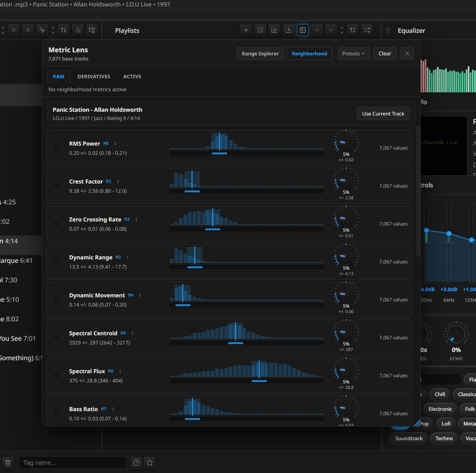476x473 pixels.
Task: Select the Soundtrack genre tag
Action: click(409, 438)
